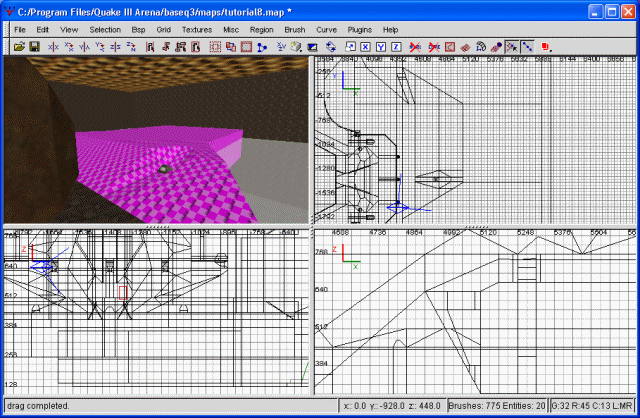Screen dimensions: 640x418
Task: Show patches as wireframes icon
Action: (x=465, y=47)
